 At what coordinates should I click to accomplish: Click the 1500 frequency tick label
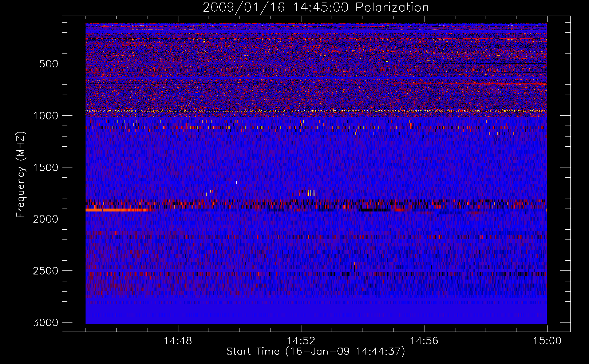[x=46, y=167]
